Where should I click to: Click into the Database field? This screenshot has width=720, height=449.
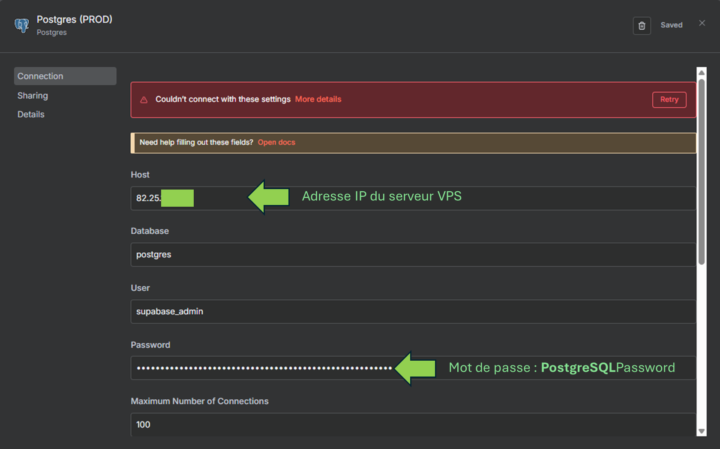[x=413, y=255]
